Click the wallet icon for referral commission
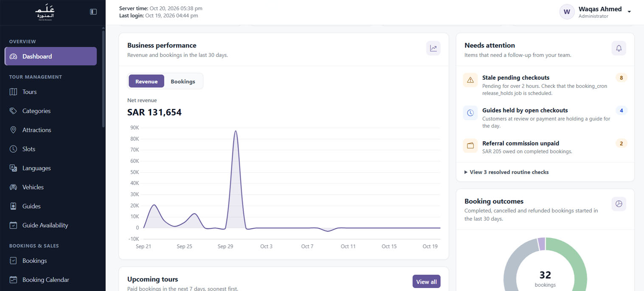 470,145
